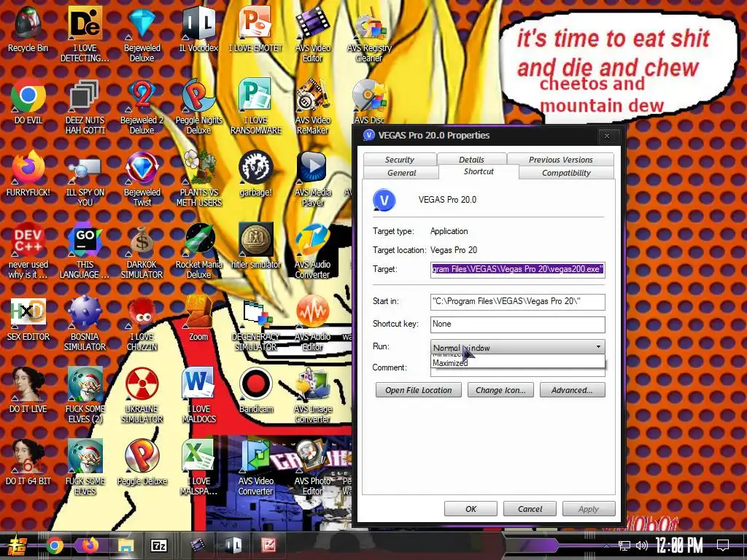Open Firefox from the taskbar

point(90,545)
